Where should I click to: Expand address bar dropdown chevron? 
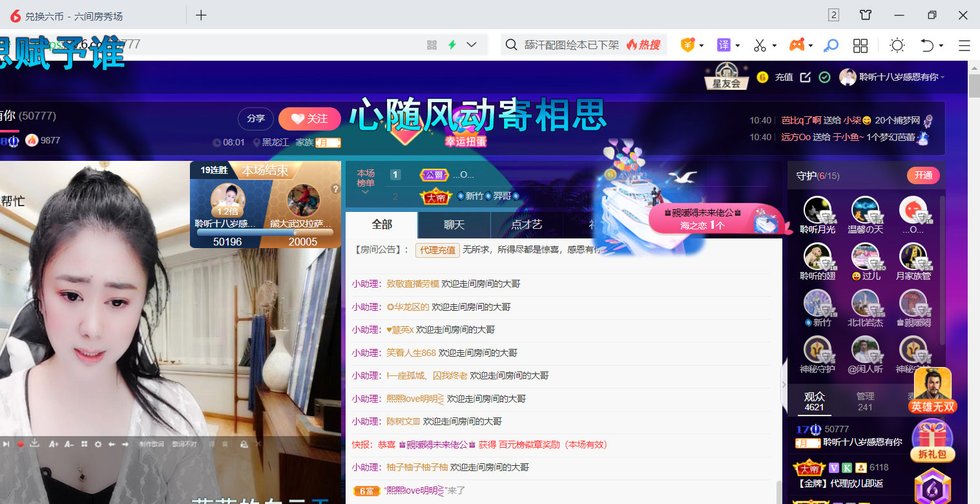coord(472,45)
